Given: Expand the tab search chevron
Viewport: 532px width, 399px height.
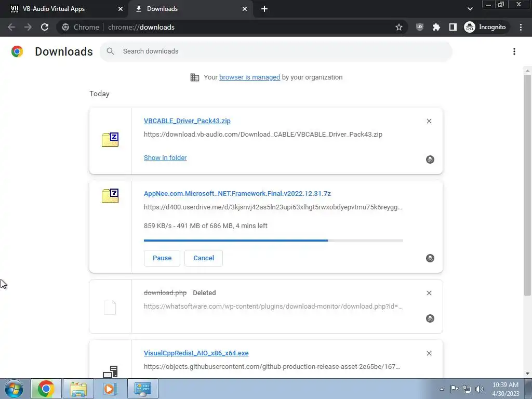Looking at the screenshot, I should point(470,9).
